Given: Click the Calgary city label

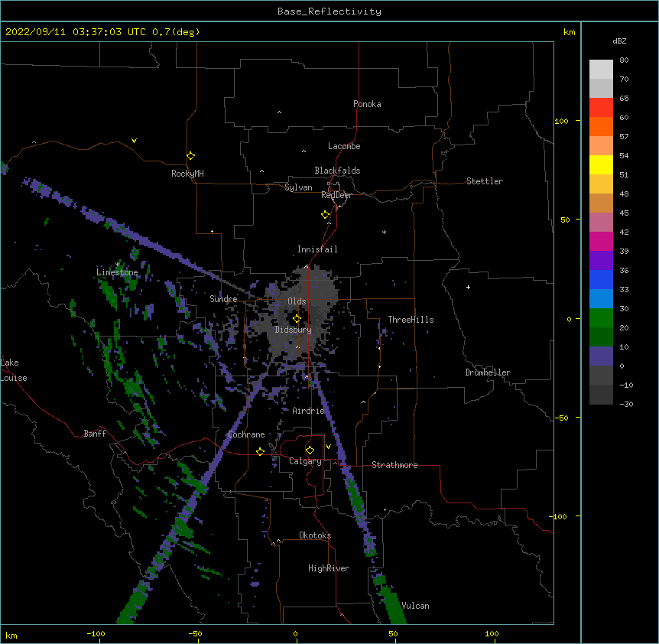Looking at the screenshot, I should pos(306,461).
